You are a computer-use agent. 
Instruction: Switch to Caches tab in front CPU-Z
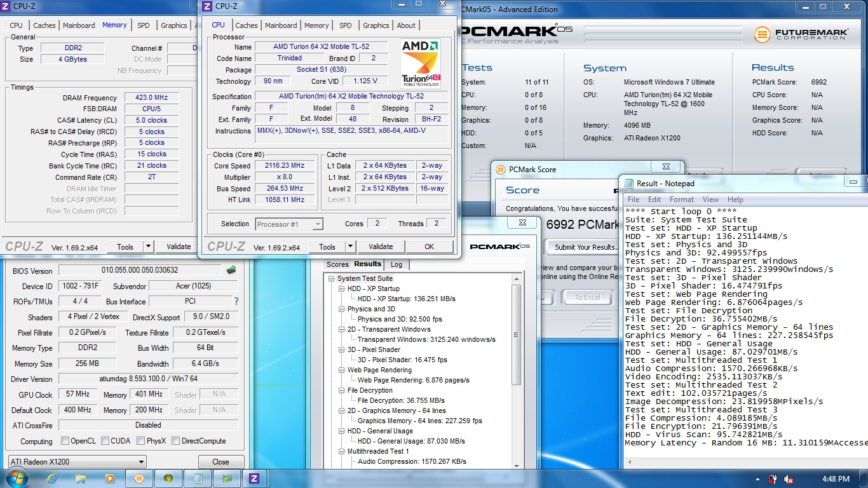point(247,25)
